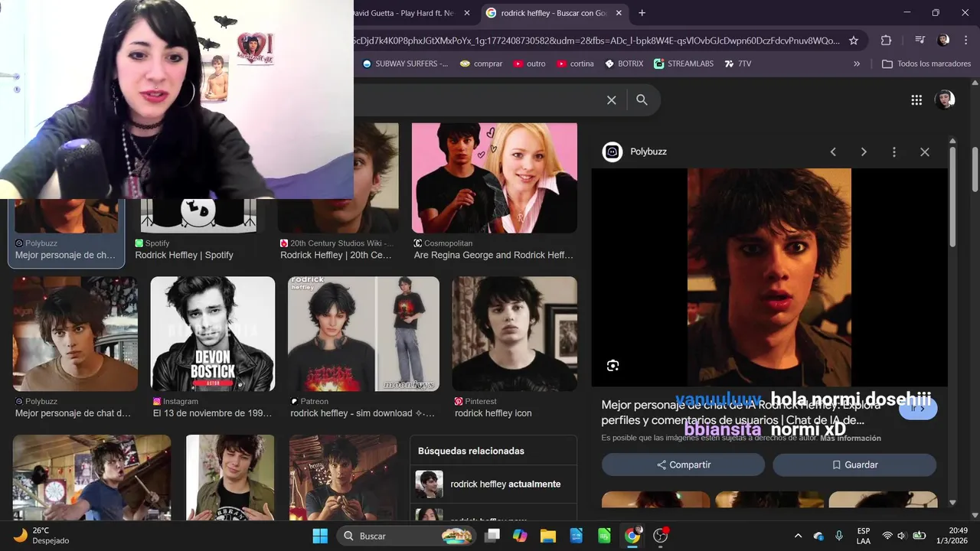980x551 pixels.
Task: Open a new browser tab
Action: click(642, 13)
